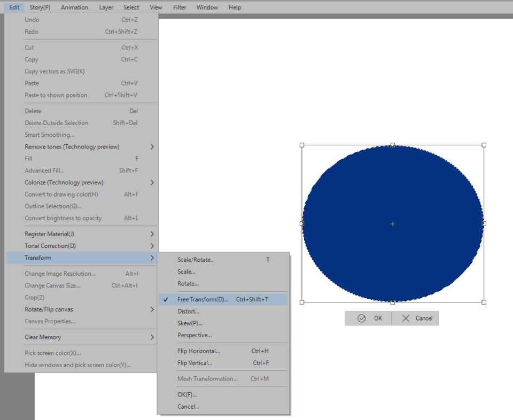
Task: Click Paste to shown position
Action: (81, 95)
